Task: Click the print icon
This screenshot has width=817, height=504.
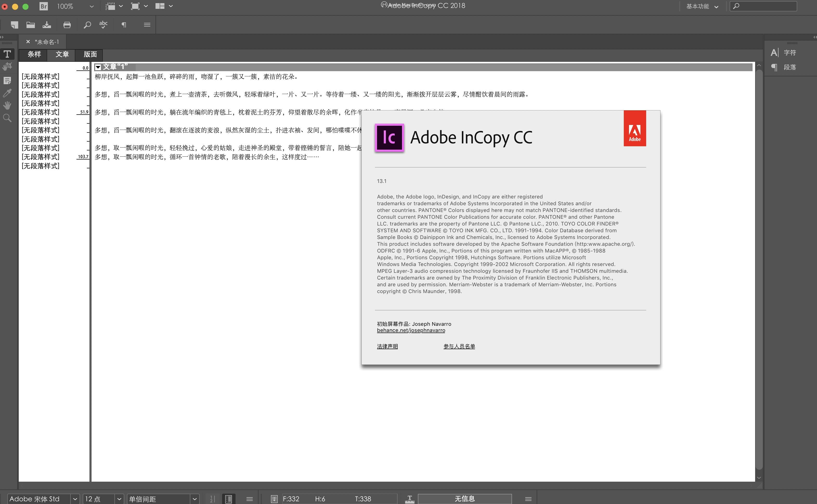Action: point(67,25)
